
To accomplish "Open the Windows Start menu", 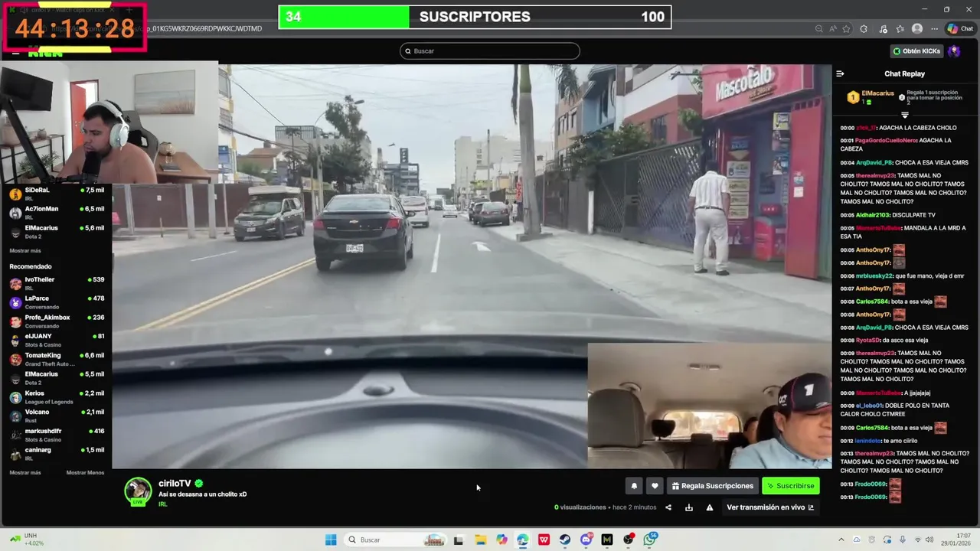I will [x=331, y=540].
